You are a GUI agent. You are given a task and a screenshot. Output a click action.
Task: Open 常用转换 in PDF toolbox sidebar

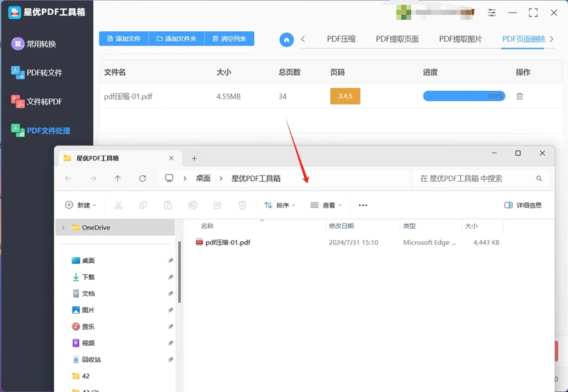33,44
